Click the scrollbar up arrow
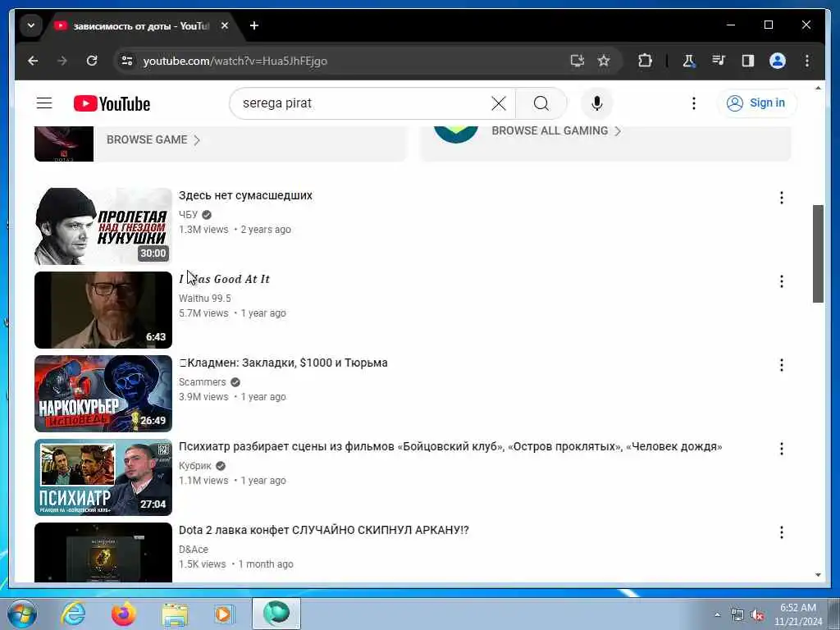 coord(818,88)
